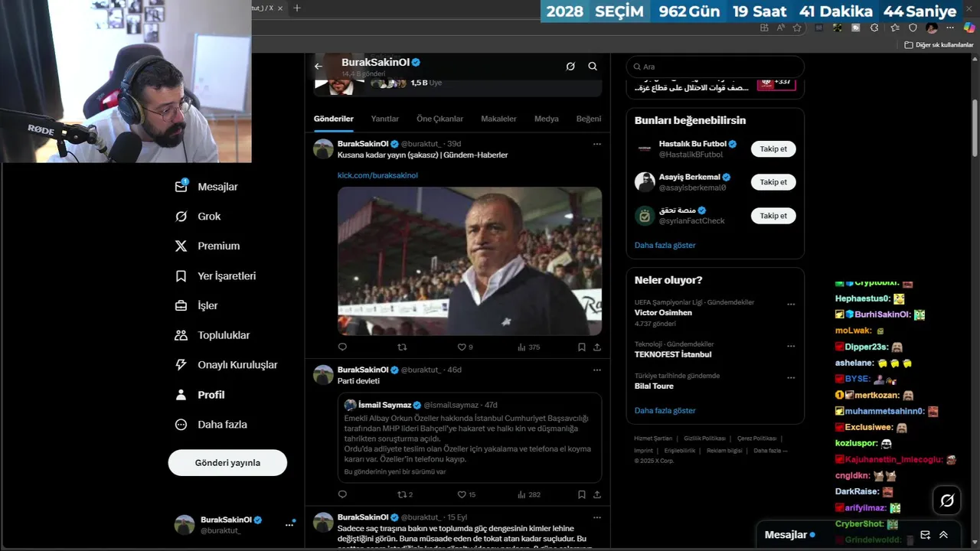980x551 pixels.
Task: Repost the Parti devleti post with 2 reposts
Action: click(405, 494)
